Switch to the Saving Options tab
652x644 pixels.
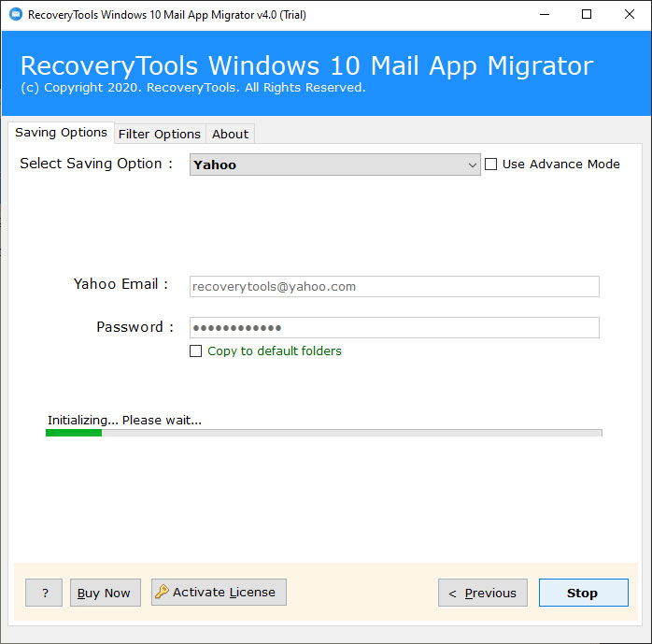(61, 133)
